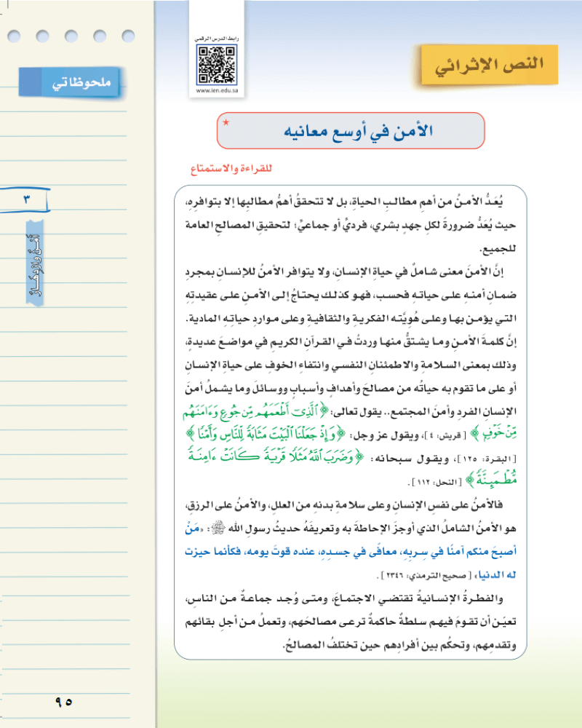Click the QR code for the digital lesson
The width and height of the screenshot is (582, 728).
pos(217,65)
